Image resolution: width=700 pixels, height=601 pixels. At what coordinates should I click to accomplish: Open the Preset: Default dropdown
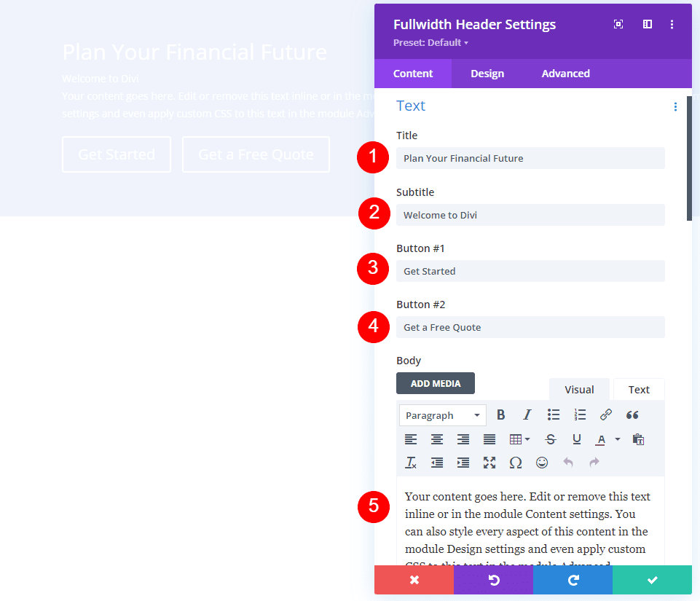tap(430, 42)
